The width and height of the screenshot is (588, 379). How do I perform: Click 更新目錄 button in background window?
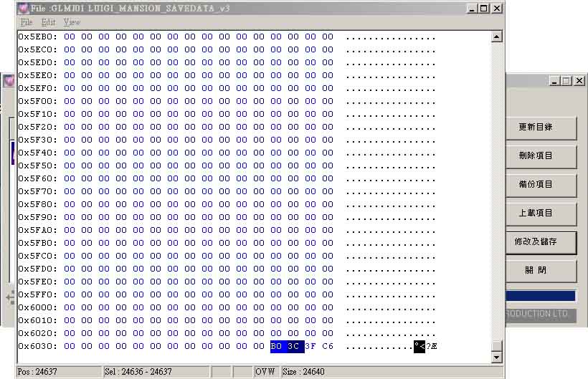541,128
